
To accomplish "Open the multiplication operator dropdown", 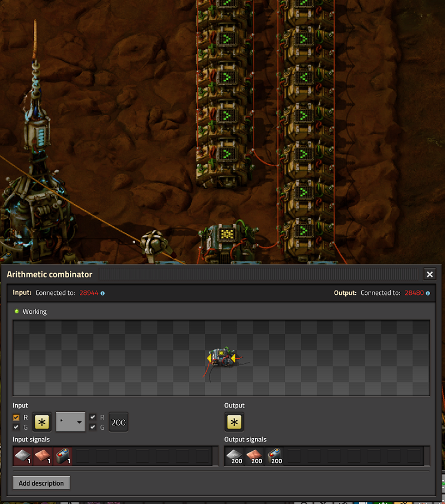I will 70,422.
